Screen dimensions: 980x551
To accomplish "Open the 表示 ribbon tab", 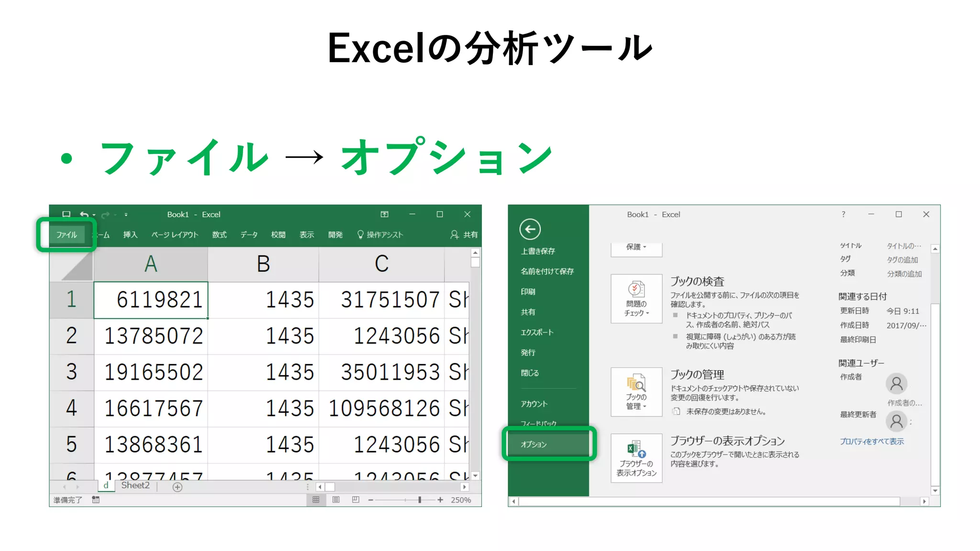I will pyautogui.click(x=307, y=234).
